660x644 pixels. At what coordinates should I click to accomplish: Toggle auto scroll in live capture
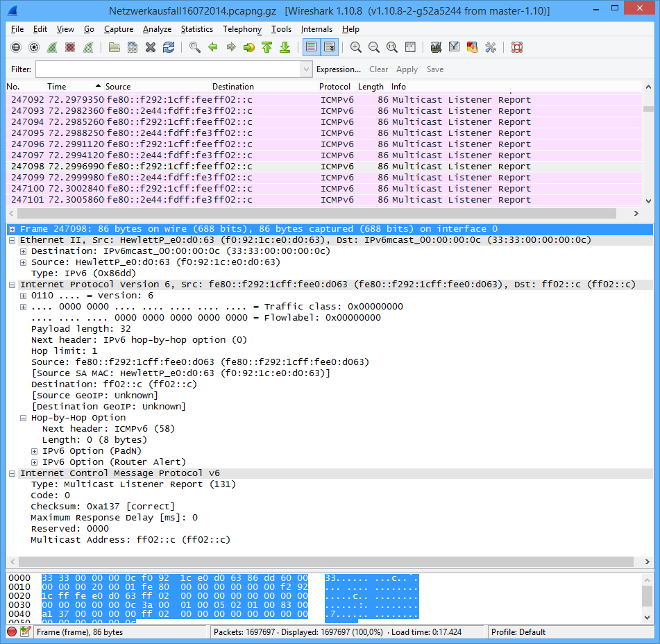click(x=329, y=47)
